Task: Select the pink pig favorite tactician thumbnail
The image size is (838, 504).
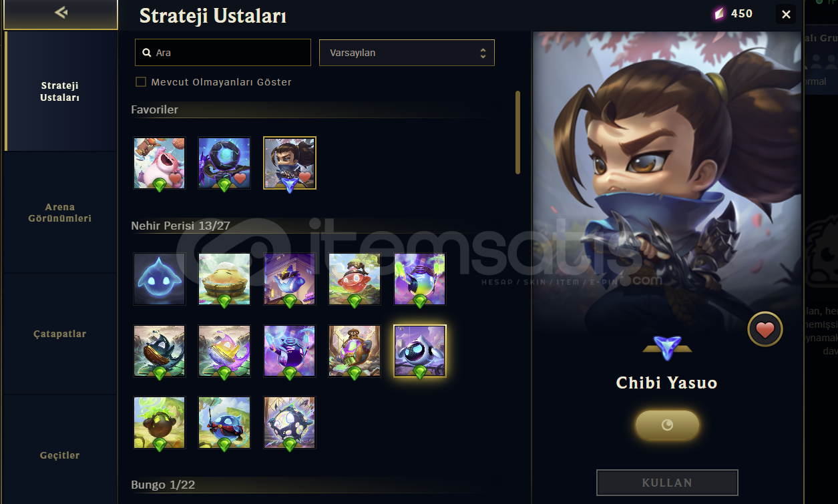Action: [159, 164]
